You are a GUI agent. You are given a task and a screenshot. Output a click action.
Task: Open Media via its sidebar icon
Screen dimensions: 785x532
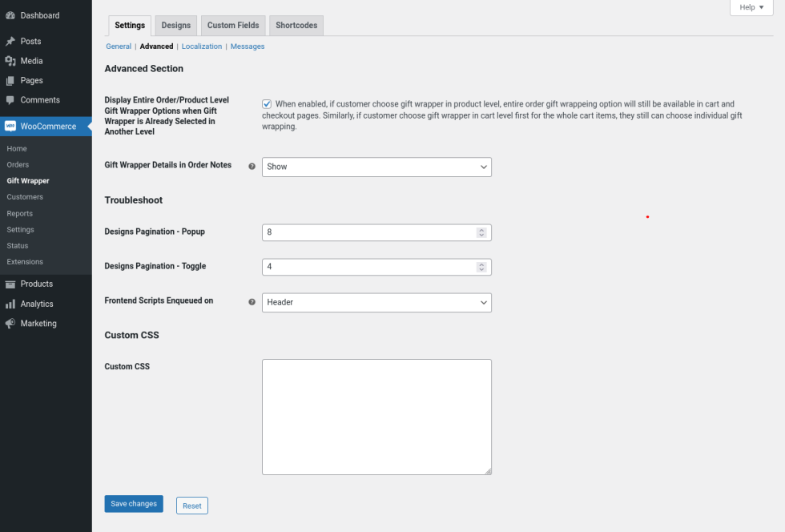pos(10,61)
